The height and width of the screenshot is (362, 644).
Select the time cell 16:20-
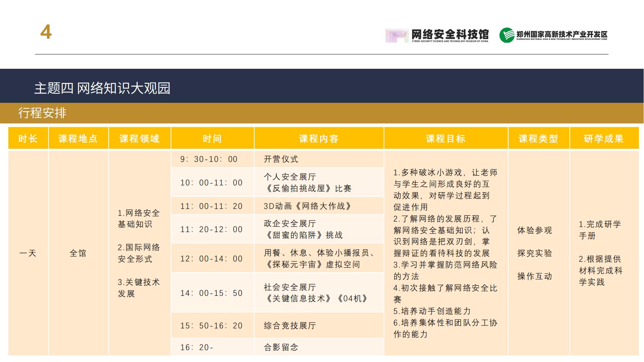point(212,347)
